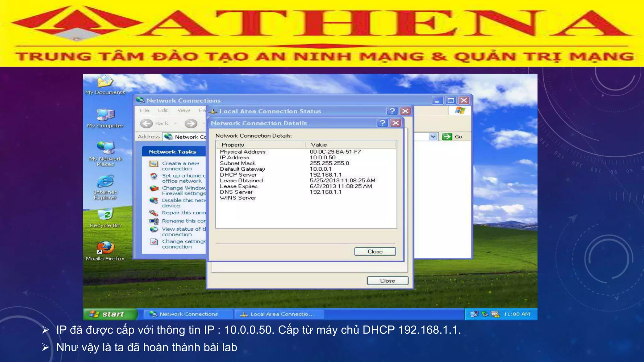Click the network computers tray icon

click(474, 314)
